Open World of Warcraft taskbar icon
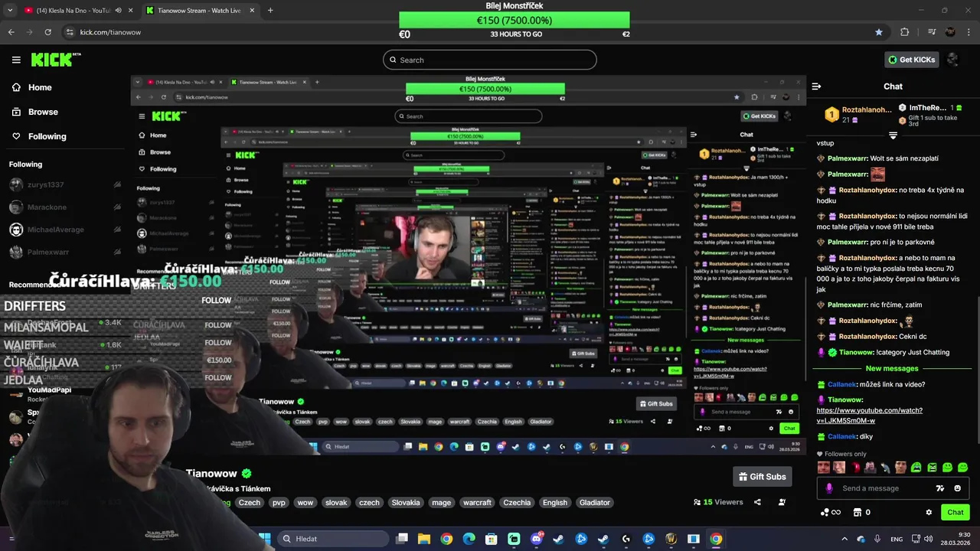The width and height of the screenshot is (980, 551). (x=671, y=539)
